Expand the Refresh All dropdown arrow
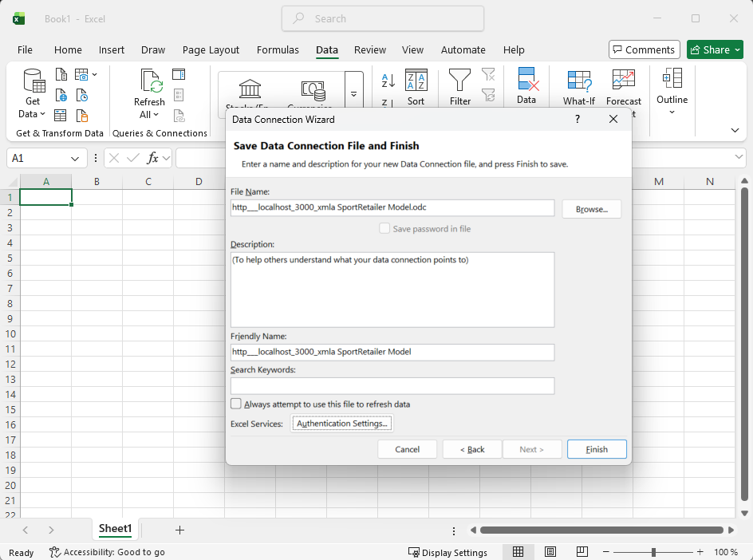The width and height of the screenshot is (753, 560). pos(156,115)
